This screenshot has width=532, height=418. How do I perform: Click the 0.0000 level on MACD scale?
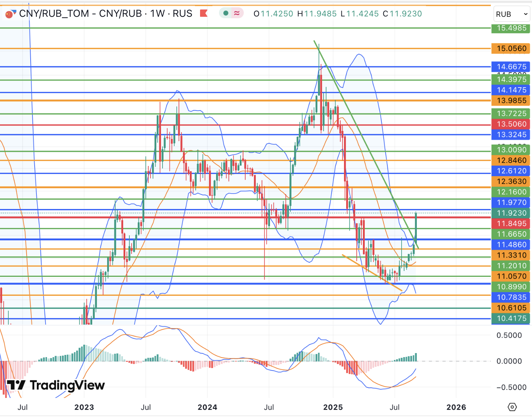[509, 361]
